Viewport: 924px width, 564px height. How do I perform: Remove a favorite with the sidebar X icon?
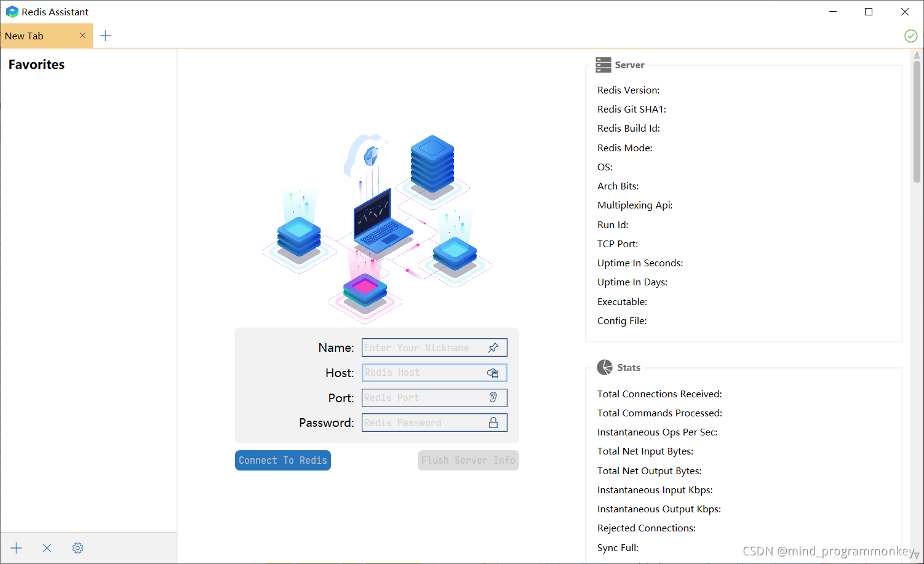pos(47,548)
